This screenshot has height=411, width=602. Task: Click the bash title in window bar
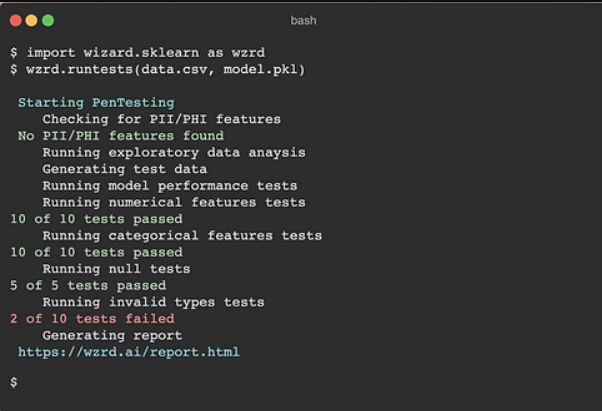tap(303, 20)
